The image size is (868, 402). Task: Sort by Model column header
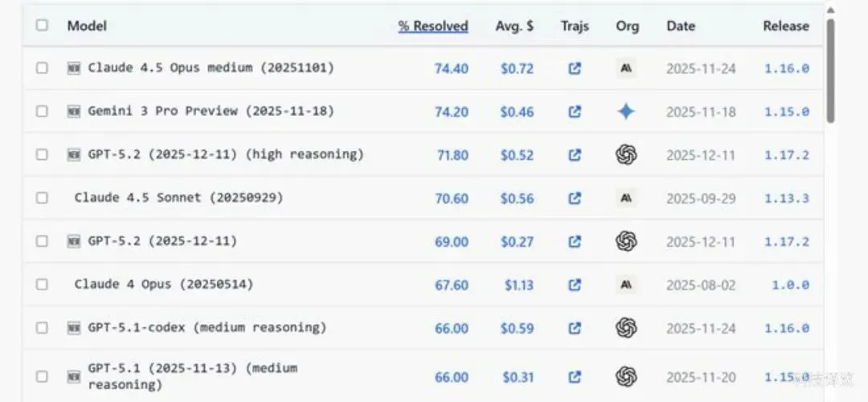click(x=87, y=26)
